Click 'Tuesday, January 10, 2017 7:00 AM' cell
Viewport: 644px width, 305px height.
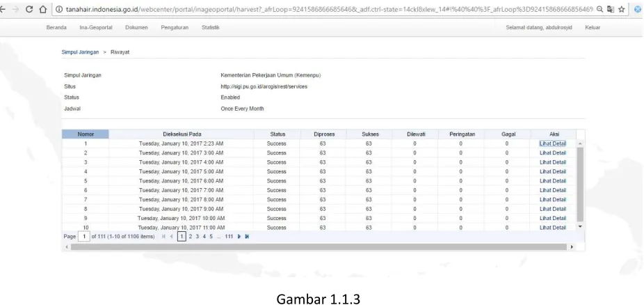181,190
